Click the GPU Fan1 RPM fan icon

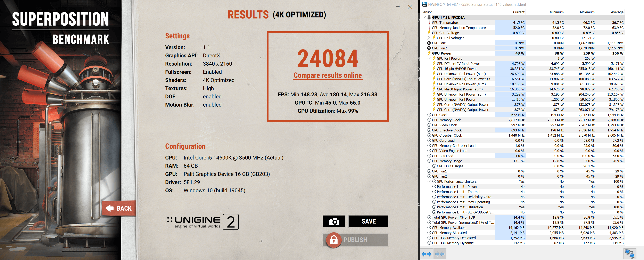[429, 43]
